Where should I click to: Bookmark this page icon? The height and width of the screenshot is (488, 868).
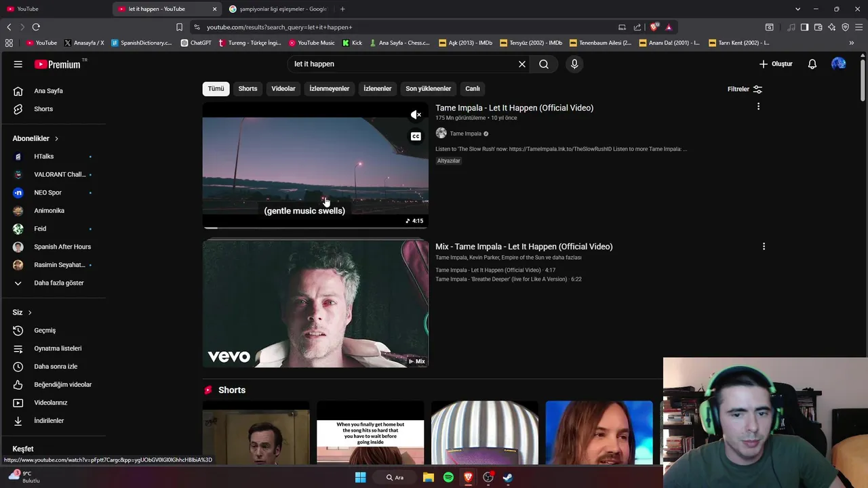[179, 27]
